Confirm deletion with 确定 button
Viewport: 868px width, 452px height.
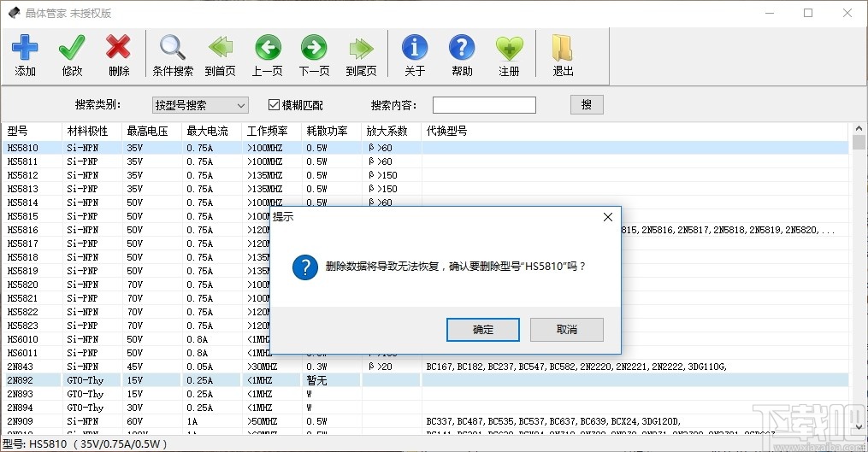[482, 330]
